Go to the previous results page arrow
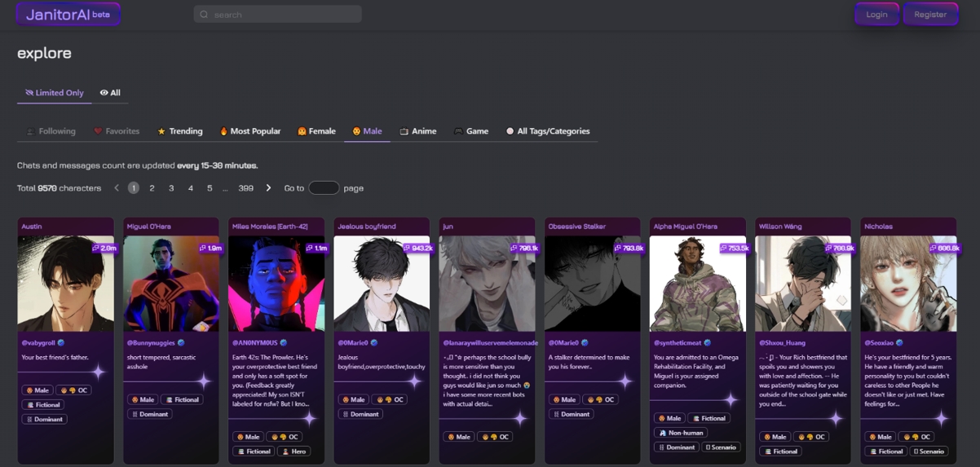 117,188
